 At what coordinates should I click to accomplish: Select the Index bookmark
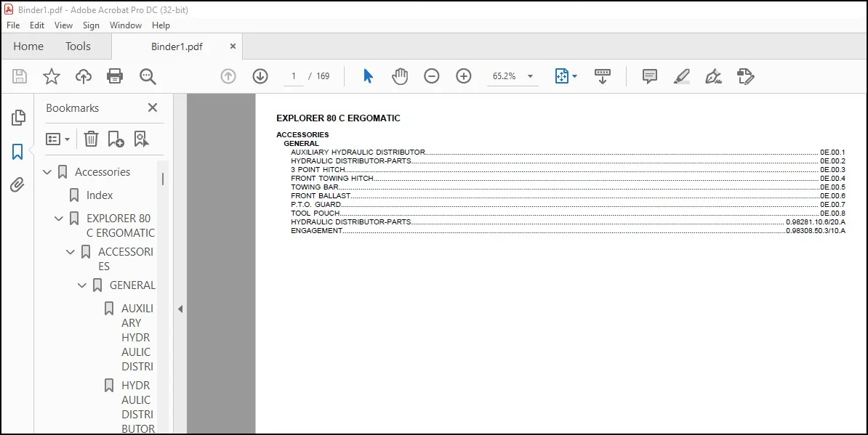[x=100, y=195]
